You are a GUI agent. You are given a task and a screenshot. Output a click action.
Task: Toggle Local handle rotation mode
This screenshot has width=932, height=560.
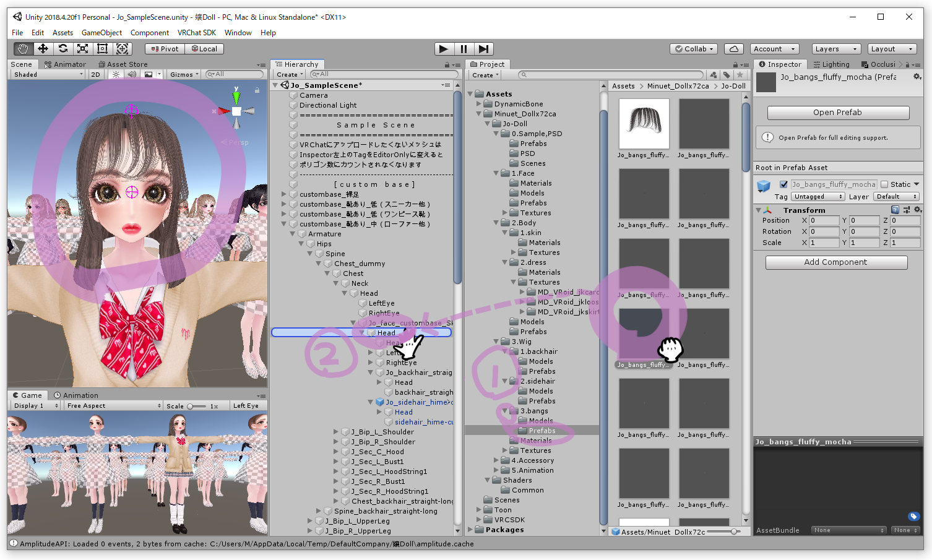point(204,49)
